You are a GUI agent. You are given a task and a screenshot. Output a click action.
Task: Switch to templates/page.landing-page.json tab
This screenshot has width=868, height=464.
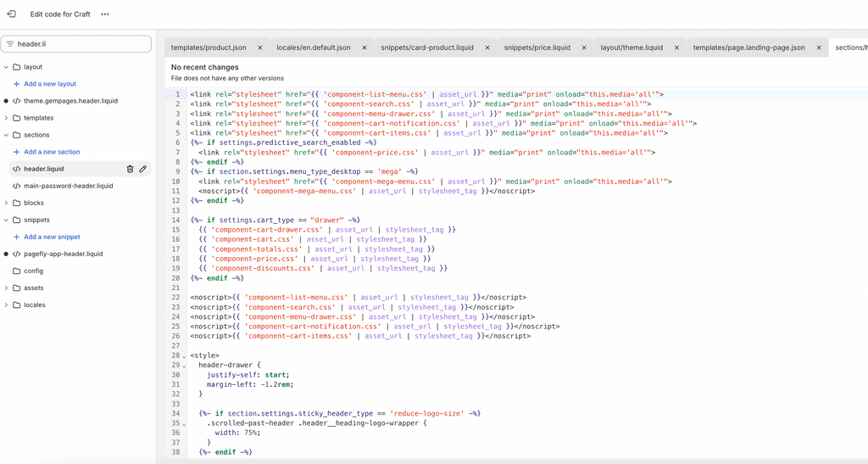pyautogui.click(x=749, y=48)
